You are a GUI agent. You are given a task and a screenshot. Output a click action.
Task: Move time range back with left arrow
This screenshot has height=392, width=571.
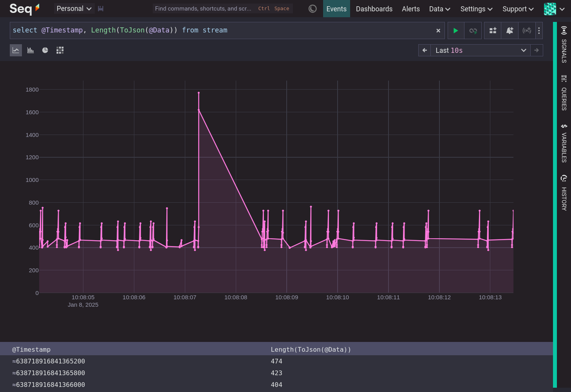coord(425,50)
